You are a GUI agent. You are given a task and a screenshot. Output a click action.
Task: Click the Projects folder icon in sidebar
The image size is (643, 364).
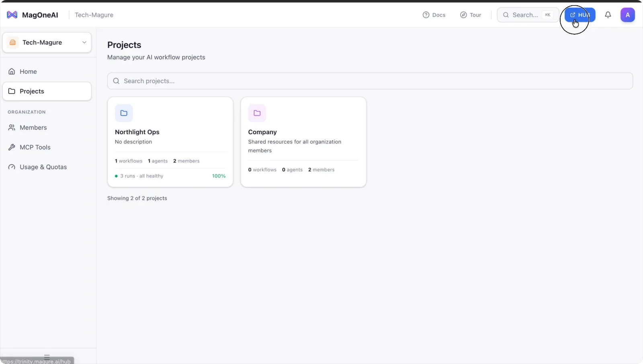pyautogui.click(x=12, y=91)
